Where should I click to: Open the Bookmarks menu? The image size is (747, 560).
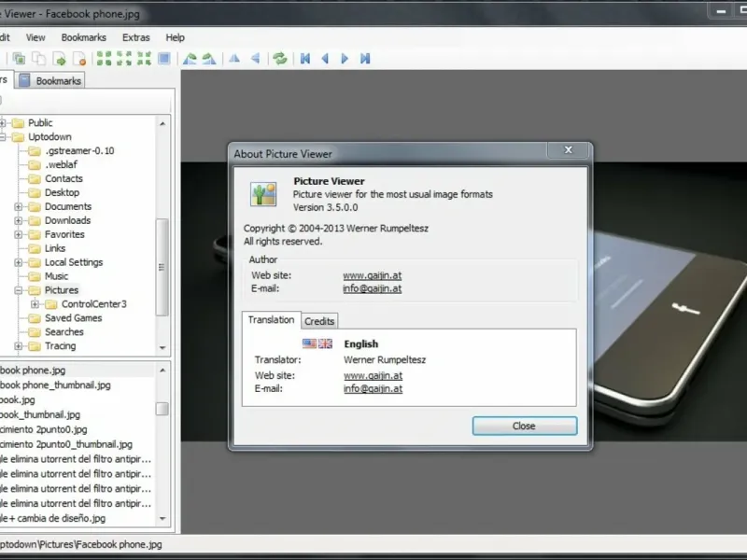83,37
